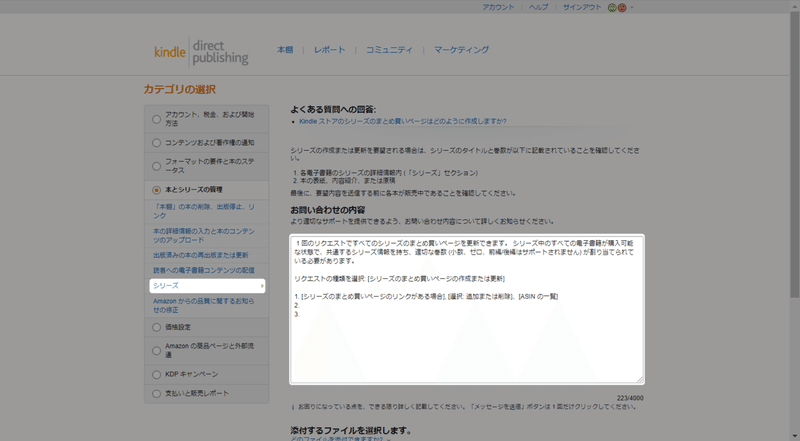Click the page vertical scrollbar thumb
800x441 pixels.
(794, 154)
